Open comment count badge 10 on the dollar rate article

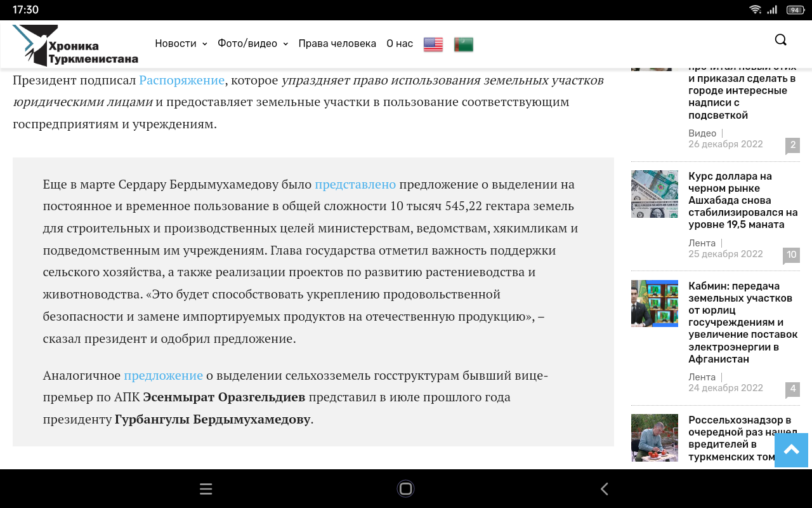[x=791, y=255]
